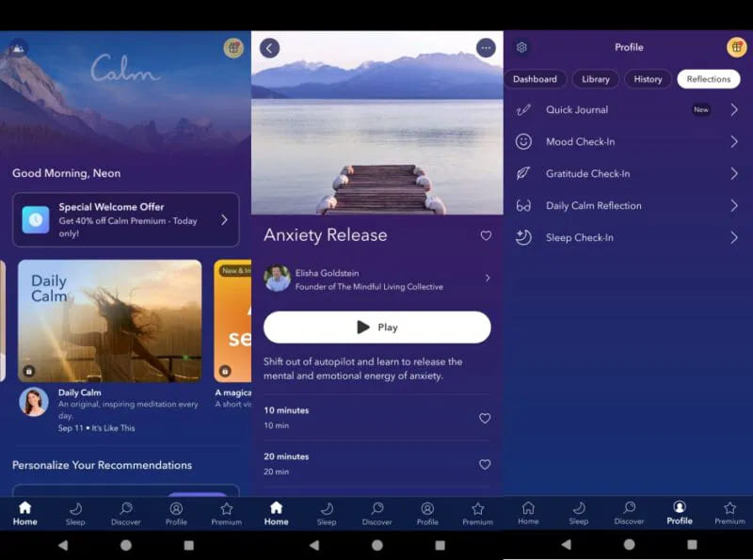Favorite Anxiety Release with the title heart
The height and width of the screenshot is (560, 753).
coord(486,235)
